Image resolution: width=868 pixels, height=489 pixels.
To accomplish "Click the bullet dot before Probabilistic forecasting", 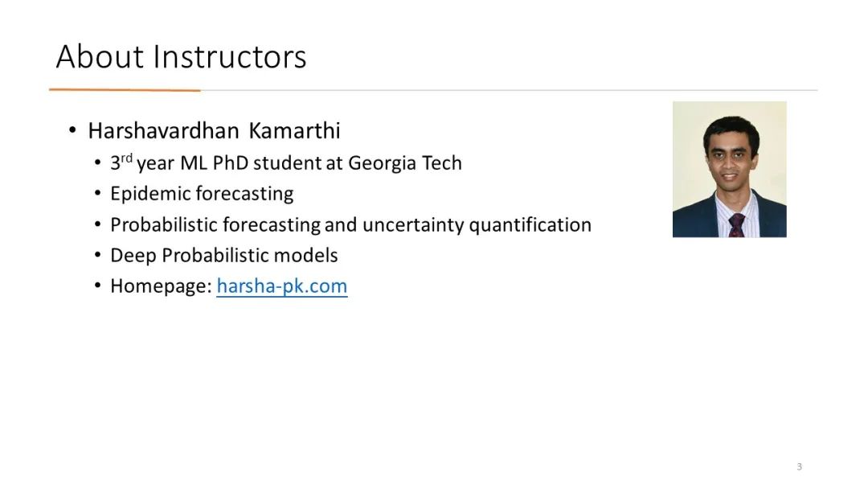I will click(x=98, y=224).
